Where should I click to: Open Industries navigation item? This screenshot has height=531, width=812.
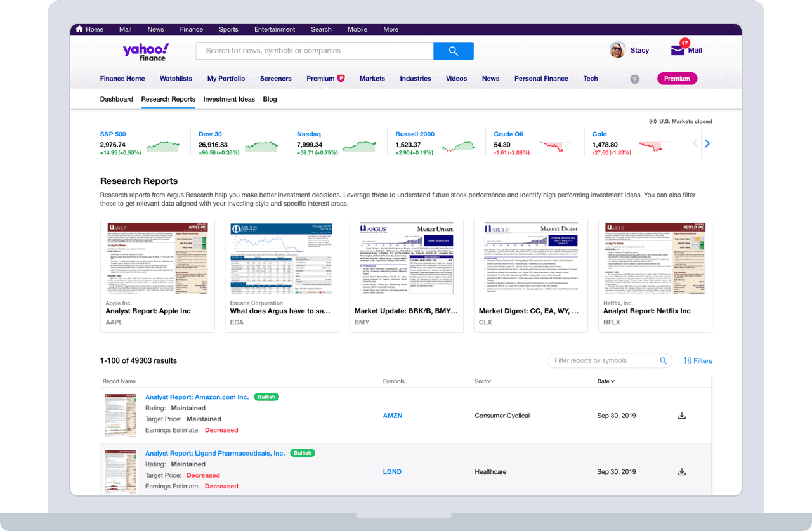[x=416, y=79]
